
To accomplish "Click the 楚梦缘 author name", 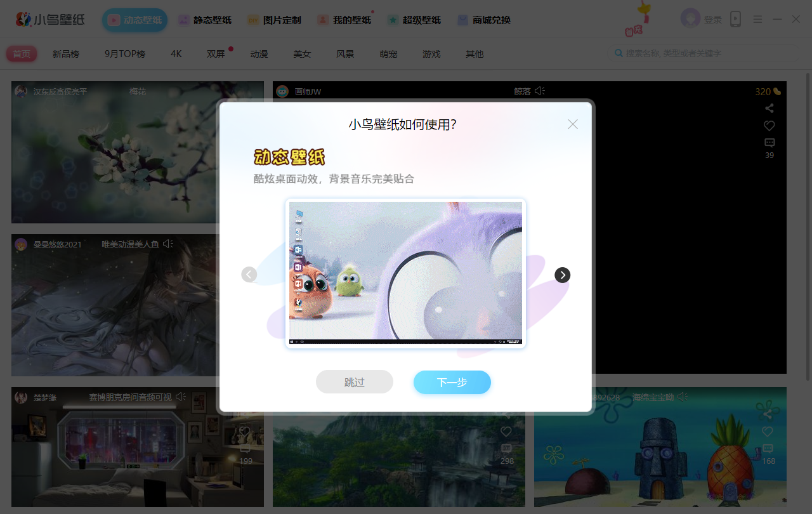I will [45, 397].
